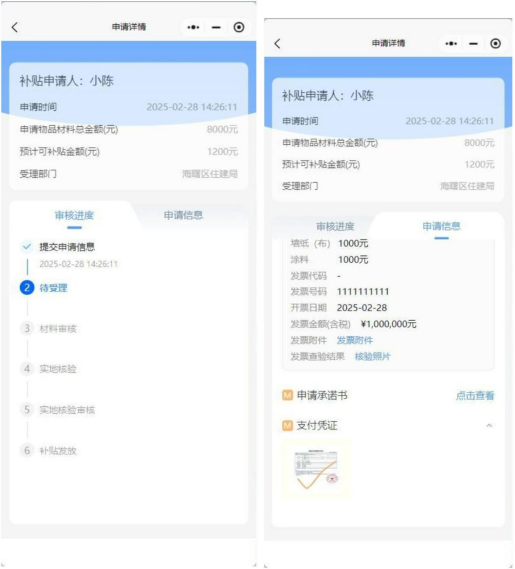
Task: Collapse the 支付凭证 section chevron
Action: pos(489,425)
